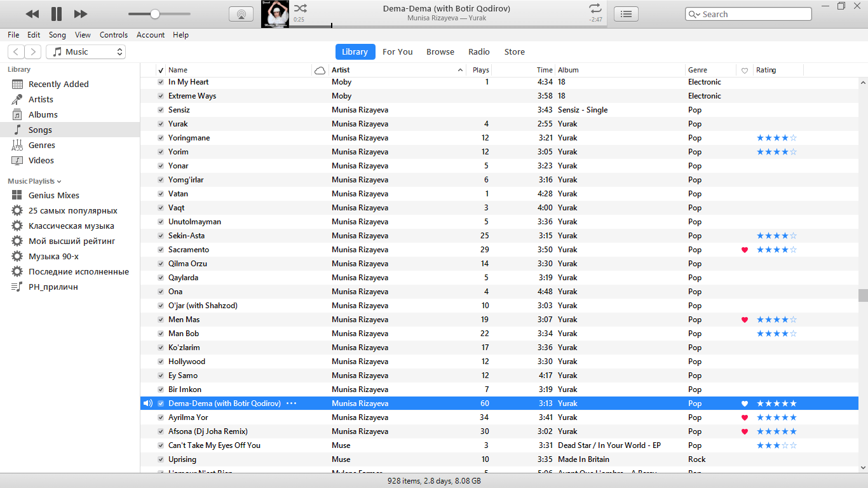Open Videos view in sidebar
The height and width of the screenshot is (488, 868).
41,160
